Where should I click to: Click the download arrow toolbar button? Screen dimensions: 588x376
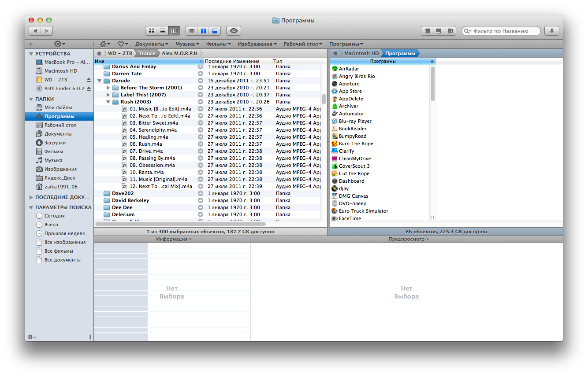pyautogui.click(x=552, y=31)
